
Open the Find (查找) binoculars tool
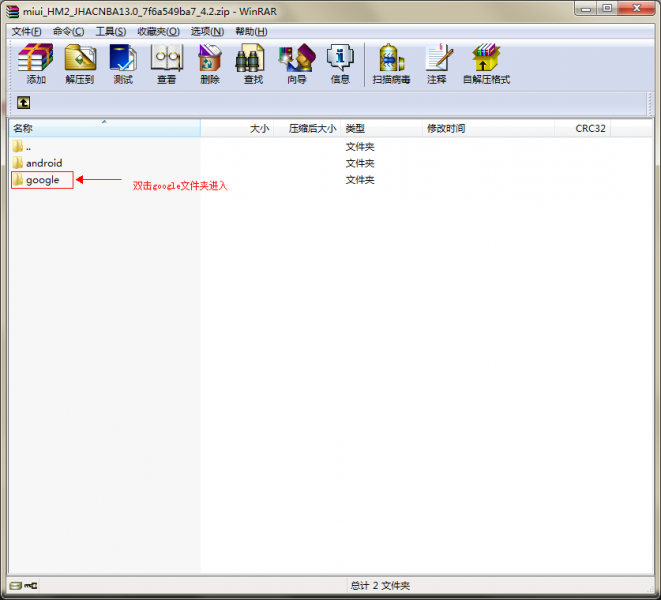tap(253, 64)
